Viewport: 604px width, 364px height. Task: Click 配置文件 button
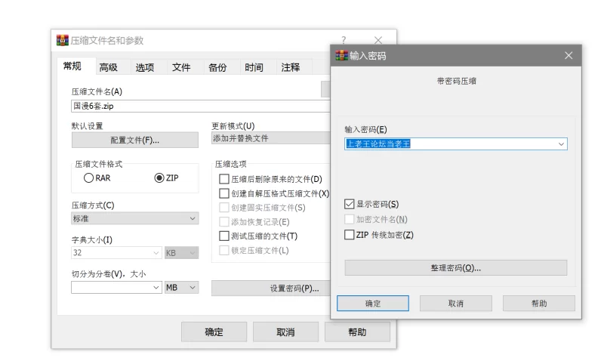point(135,140)
